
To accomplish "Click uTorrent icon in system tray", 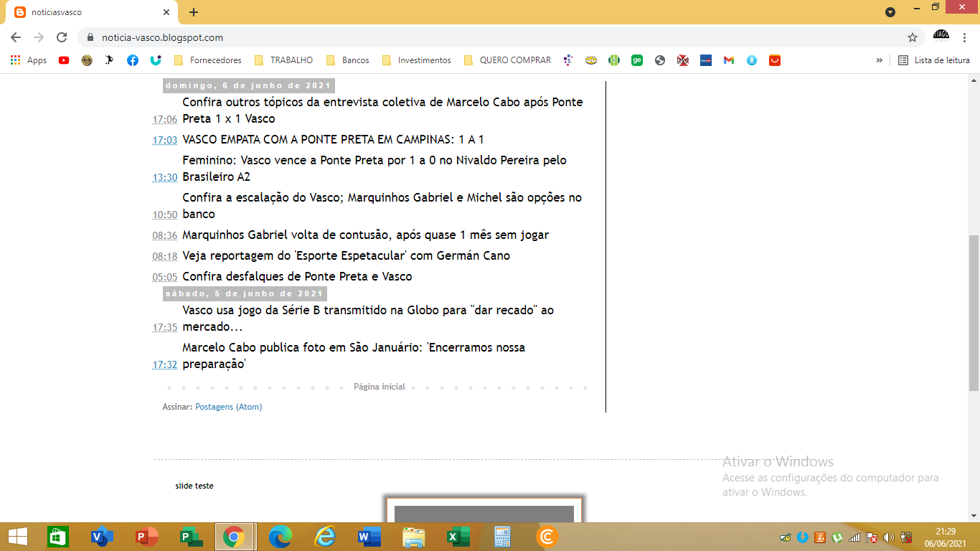I will (x=837, y=537).
